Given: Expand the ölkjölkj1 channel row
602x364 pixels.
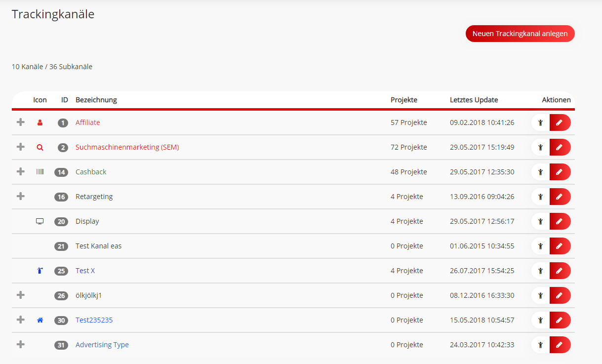Looking at the screenshot, I should coord(20,295).
